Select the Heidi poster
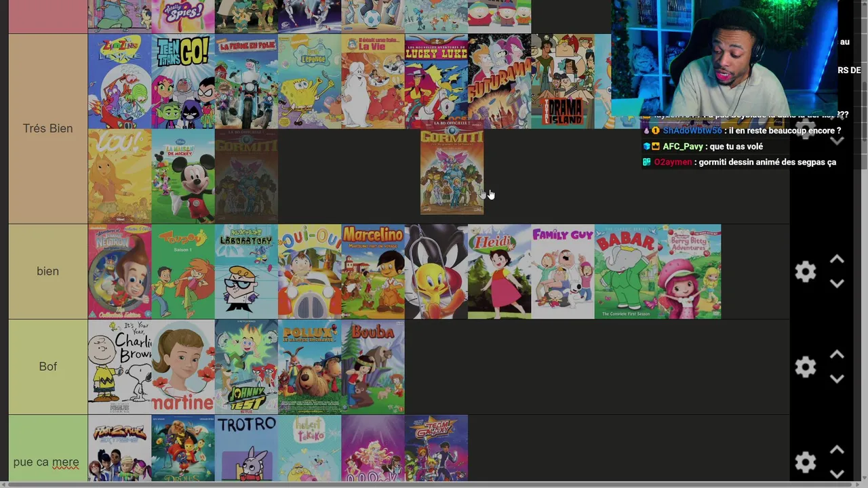Viewport: 868px width, 488px height. 500,272
